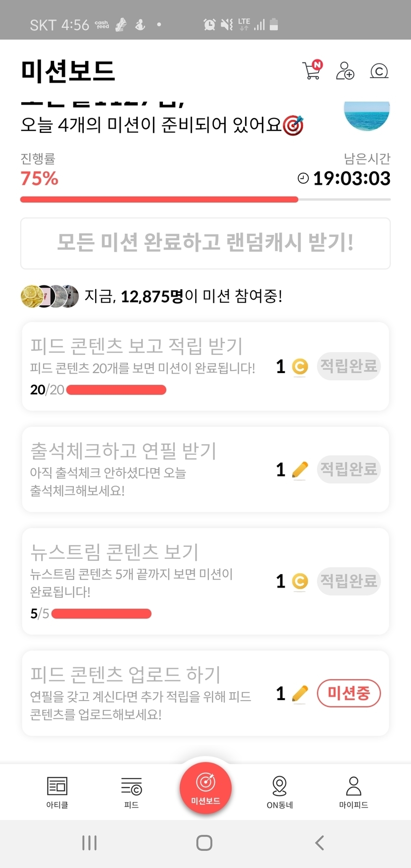Tap the 미션중 button on upload mission

349,693
